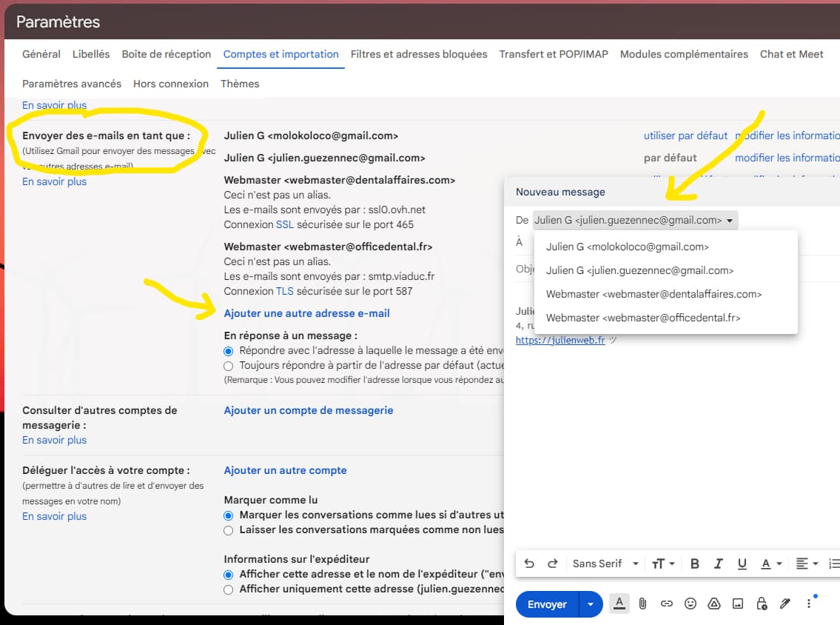Expand the send options arrow beside Envoyer

pos(591,604)
